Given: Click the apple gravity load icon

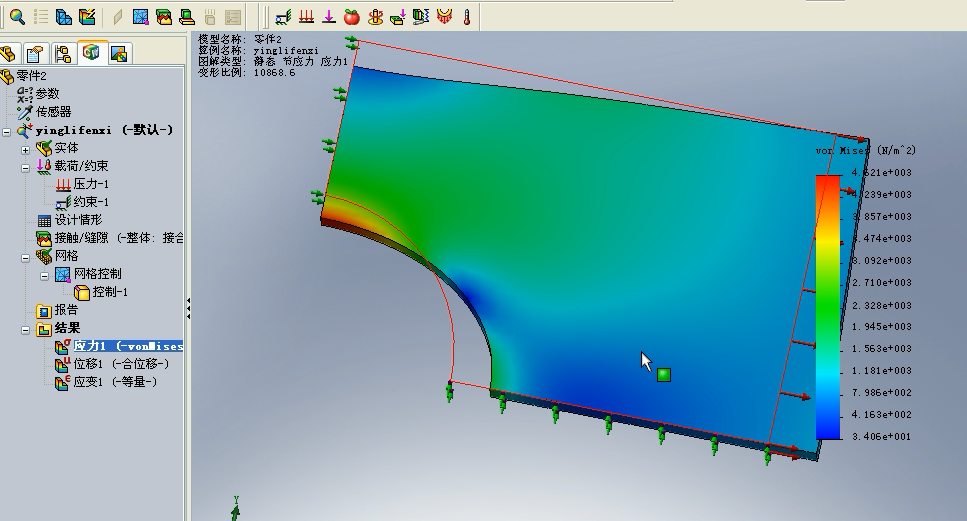Looking at the screenshot, I should pyautogui.click(x=351, y=16).
